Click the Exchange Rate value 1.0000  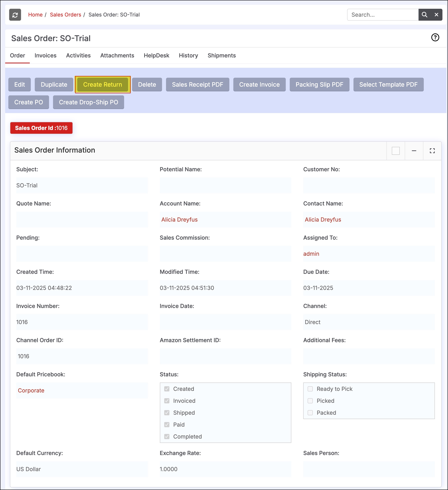click(x=168, y=469)
